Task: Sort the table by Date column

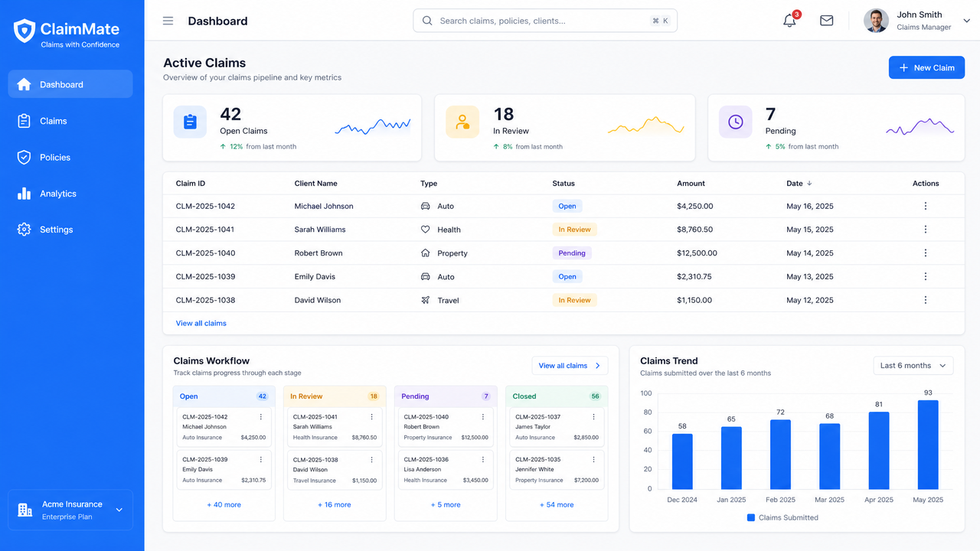Action: coord(799,184)
